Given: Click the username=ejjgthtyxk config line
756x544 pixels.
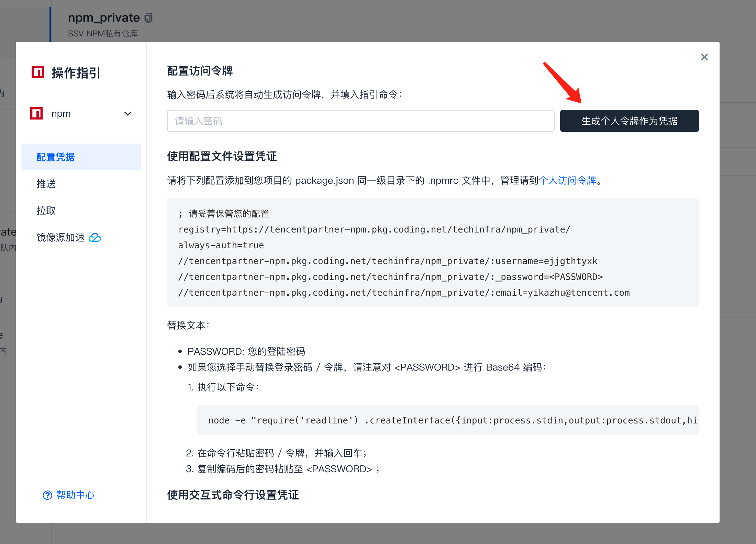Looking at the screenshot, I should tap(388, 261).
